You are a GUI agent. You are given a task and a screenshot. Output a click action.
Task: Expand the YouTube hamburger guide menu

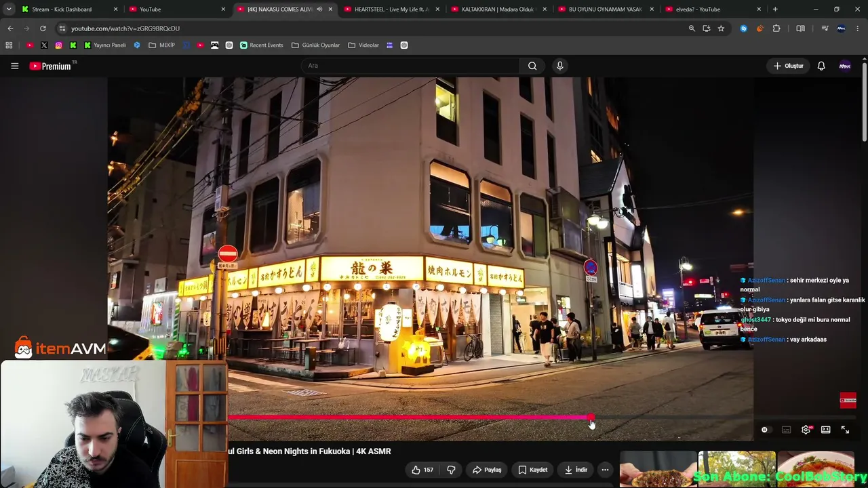click(x=14, y=66)
